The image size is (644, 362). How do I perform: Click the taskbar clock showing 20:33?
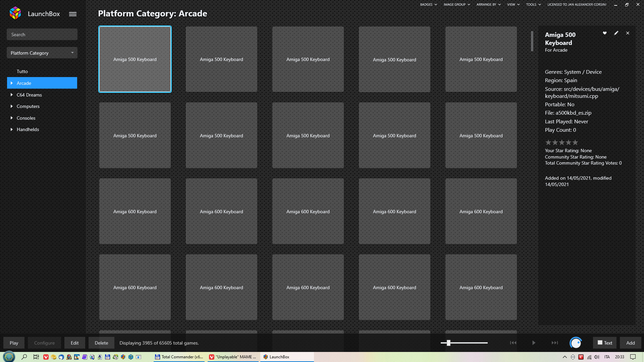(x=620, y=357)
